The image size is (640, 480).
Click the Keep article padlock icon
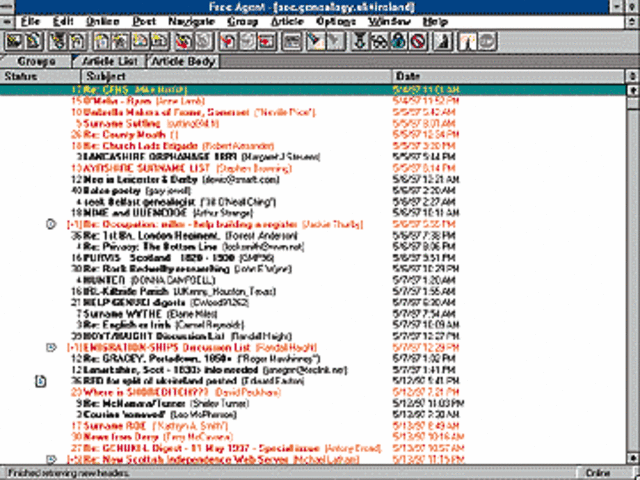tap(400, 42)
